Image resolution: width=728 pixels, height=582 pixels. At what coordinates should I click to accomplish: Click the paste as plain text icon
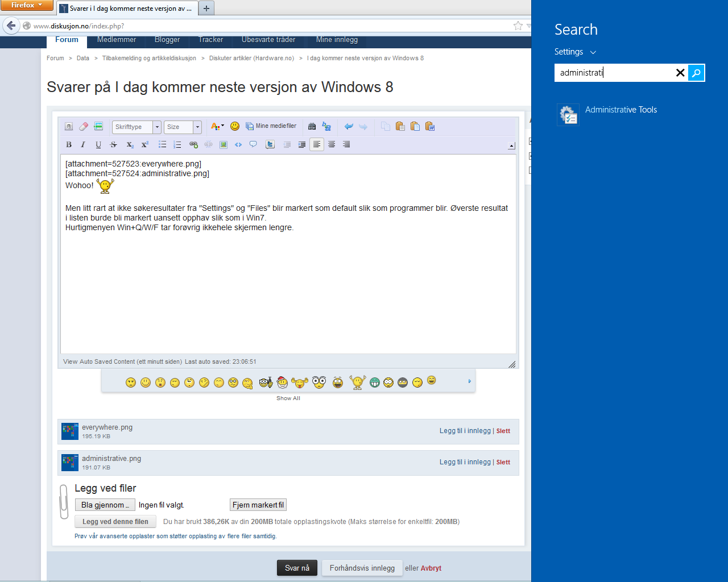[x=415, y=126]
